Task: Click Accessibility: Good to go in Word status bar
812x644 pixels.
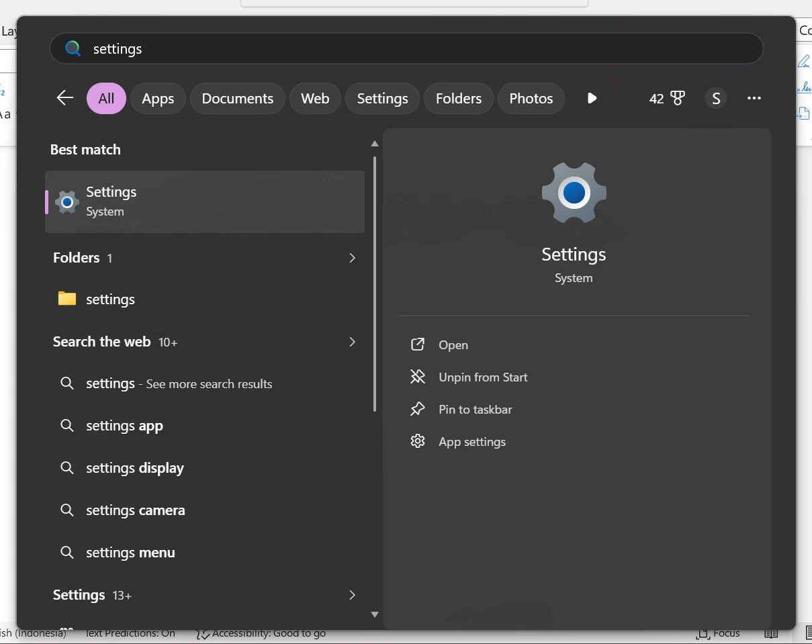Action: tap(261, 633)
